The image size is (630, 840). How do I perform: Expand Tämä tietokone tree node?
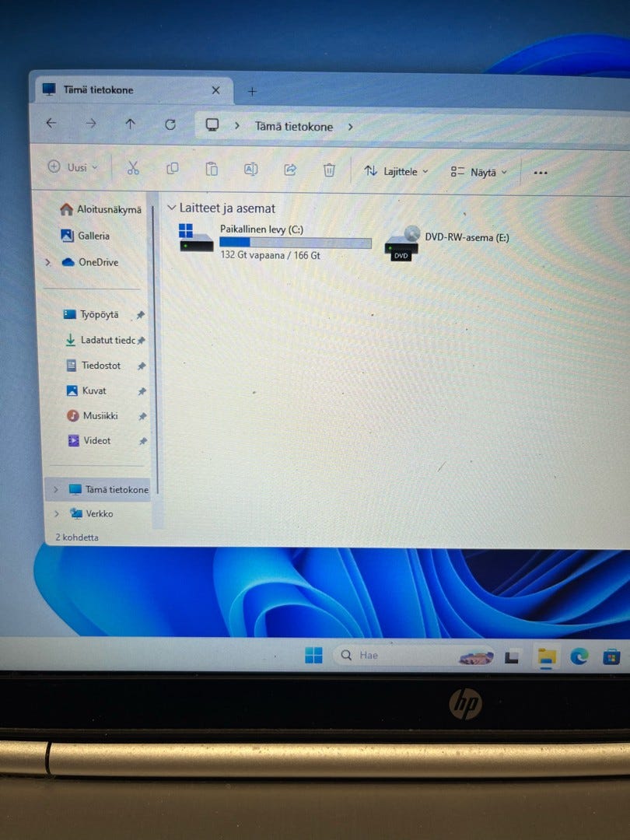56,489
